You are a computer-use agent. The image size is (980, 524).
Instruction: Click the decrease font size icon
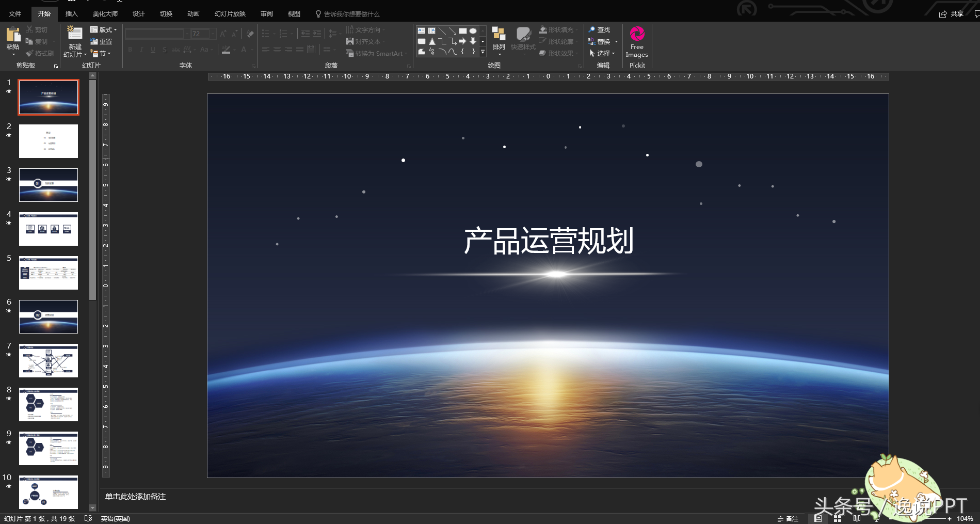point(234,34)
